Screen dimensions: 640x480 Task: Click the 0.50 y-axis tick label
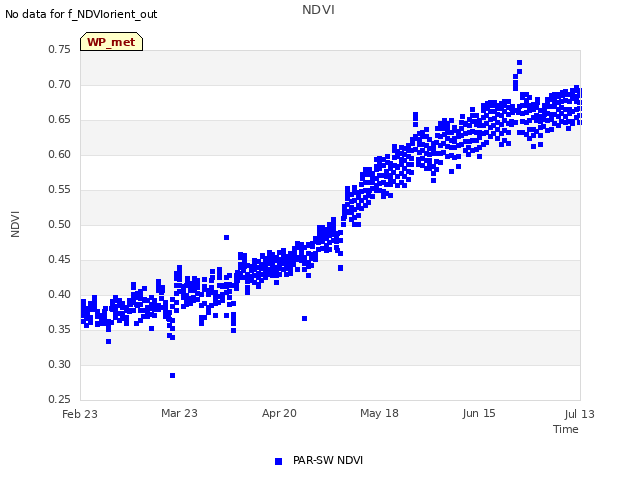(60, 224)
